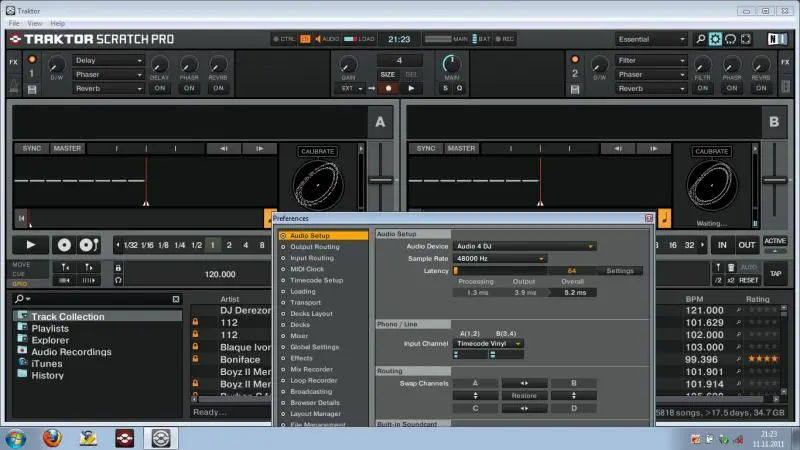Image resolution: width=800 pixels, height=450 pixels.
Task: Open the Preferences gear icon in header
Action: (715, 39)
